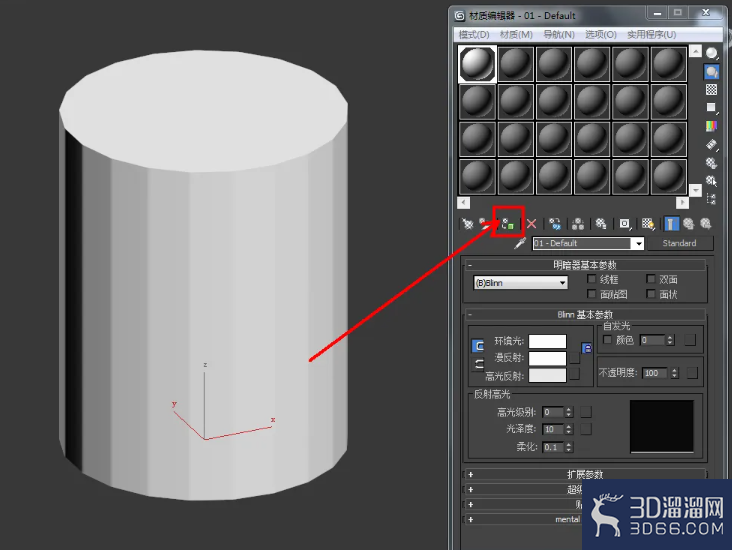Click the Make Material Copy icon
The image size is (732, 550).
(x=555, y=224)
